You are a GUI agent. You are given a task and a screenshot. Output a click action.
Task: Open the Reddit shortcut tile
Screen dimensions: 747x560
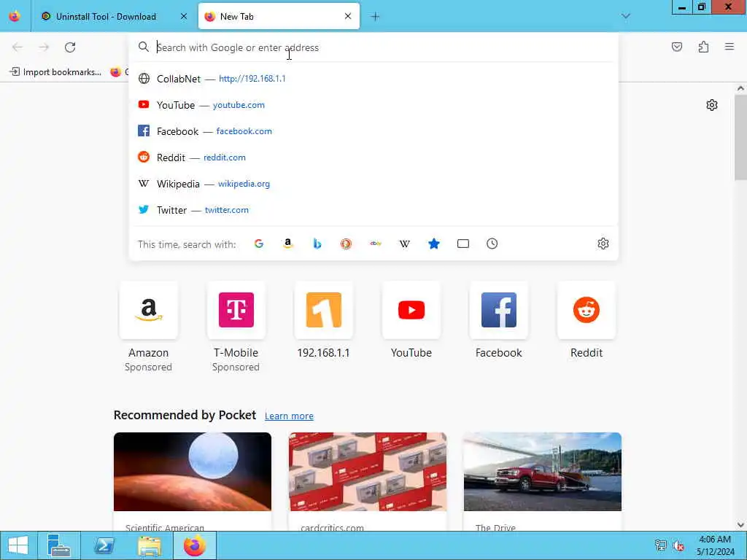coord(587,310)
